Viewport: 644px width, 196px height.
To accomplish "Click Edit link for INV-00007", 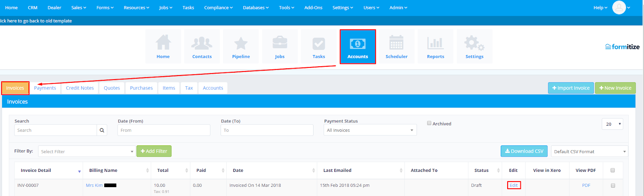I will [x=514, y=185].
